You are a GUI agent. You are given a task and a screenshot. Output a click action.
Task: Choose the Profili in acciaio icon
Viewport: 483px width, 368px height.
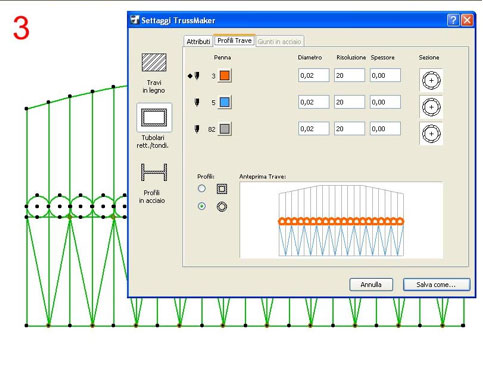click(154, 172)
